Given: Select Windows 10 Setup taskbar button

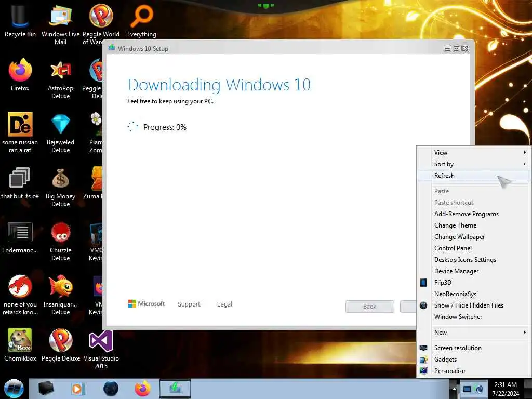Looking at the screenshot, I should [175, 389].
